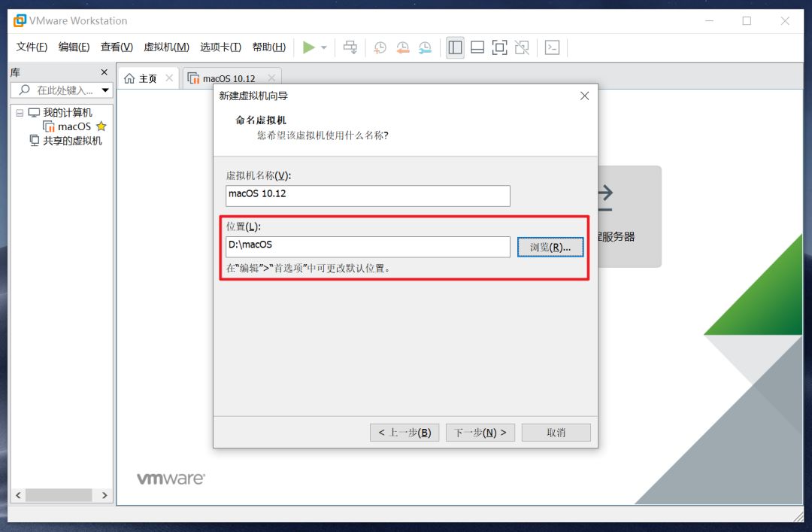Image resolution: width=812 pixels, height=532 pixels.
Task: Open the console view icon
Action: (x=552, y=47)
